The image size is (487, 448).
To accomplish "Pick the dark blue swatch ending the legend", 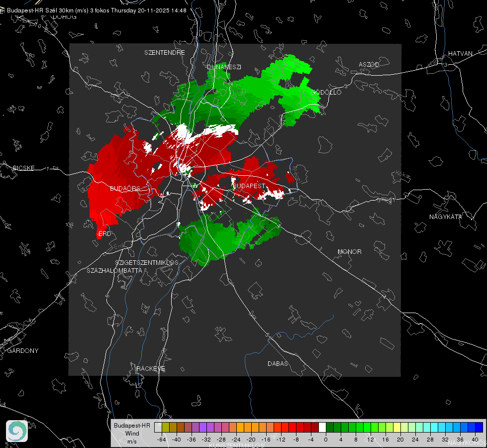I will click(x=479, y=427).
